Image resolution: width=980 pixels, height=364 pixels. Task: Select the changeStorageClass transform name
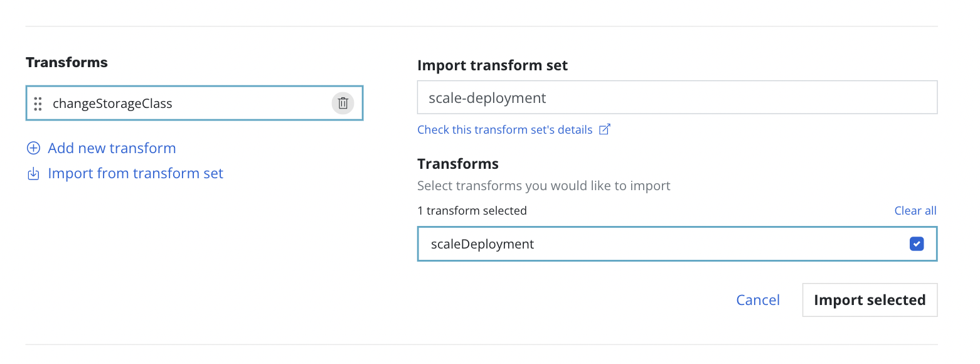coord(112,104)
